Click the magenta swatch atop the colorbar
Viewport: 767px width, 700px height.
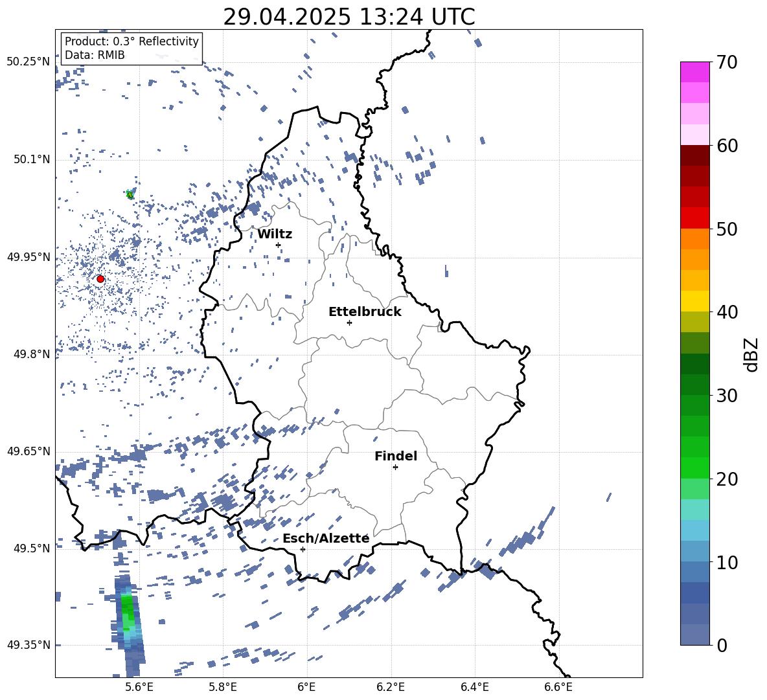(x=695, y=72)
